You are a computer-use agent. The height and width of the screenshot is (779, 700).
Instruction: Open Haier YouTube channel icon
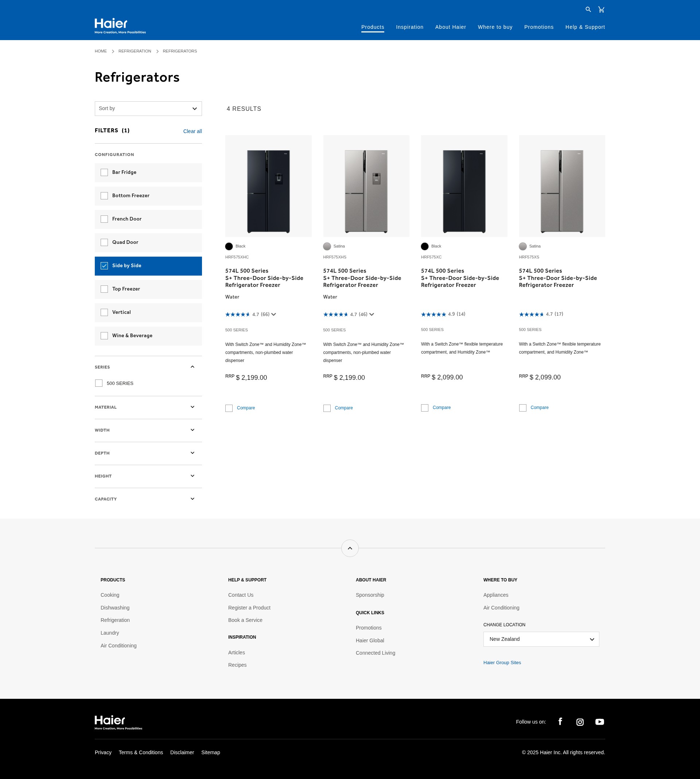click(x=599, y=722)
